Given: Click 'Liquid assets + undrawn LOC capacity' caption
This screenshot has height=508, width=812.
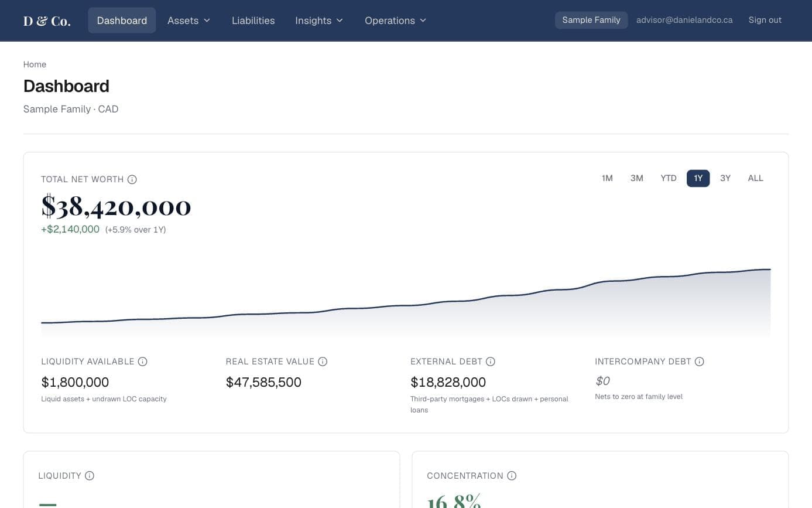Looking at the screenshot, I should pos(104,399).
